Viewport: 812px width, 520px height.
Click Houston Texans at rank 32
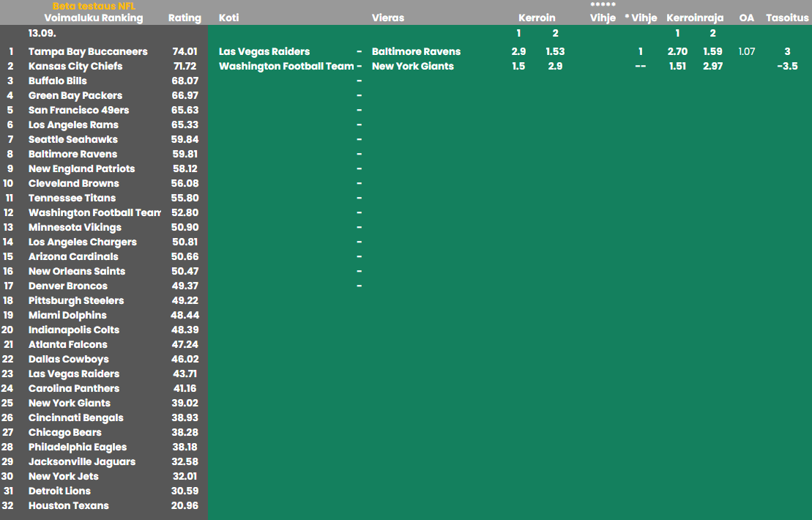(x=68, y=505)
